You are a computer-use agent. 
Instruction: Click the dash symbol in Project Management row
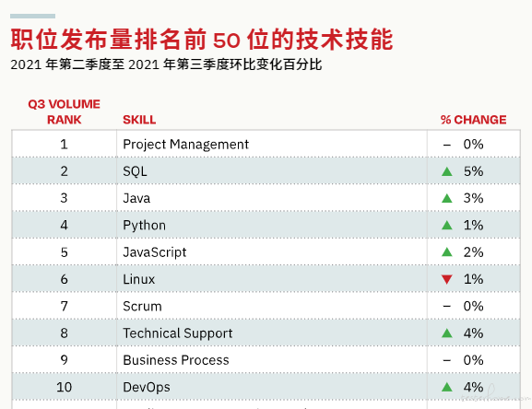[x=447, y=145]
